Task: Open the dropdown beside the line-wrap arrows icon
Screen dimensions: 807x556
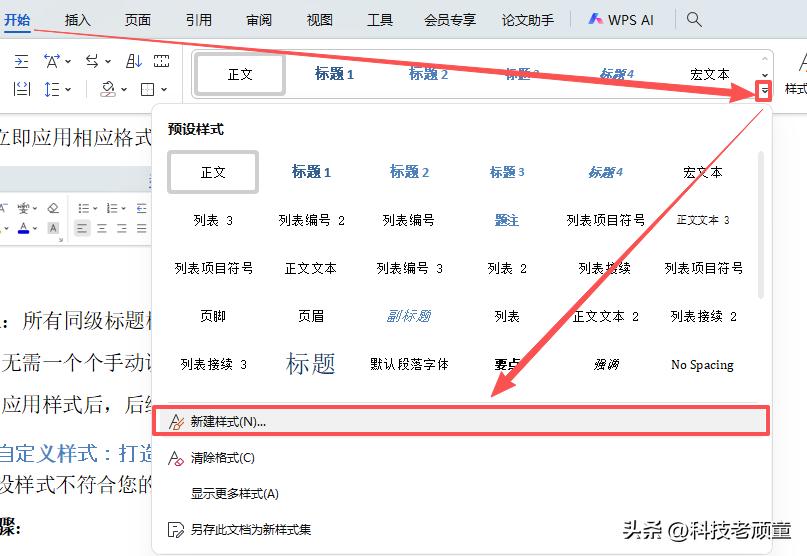Action: coord(108,61)
